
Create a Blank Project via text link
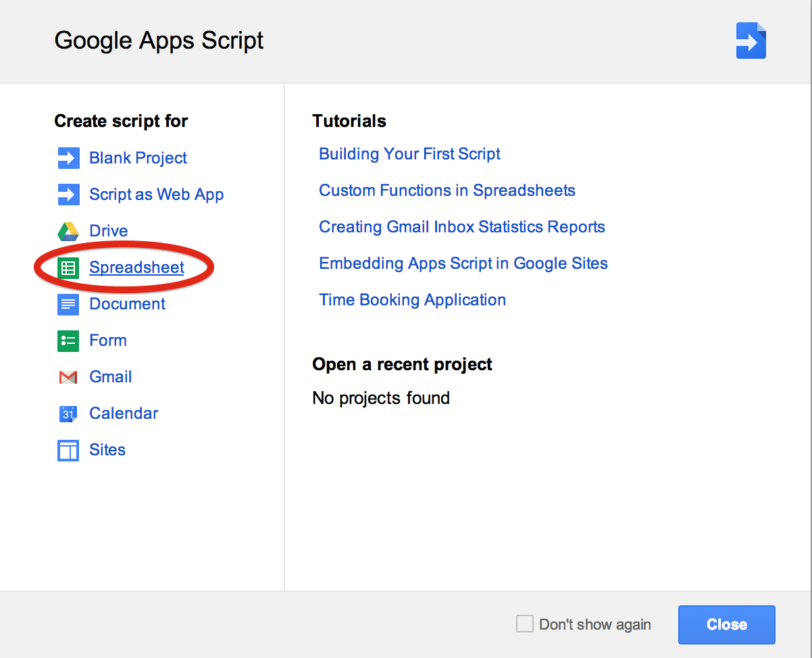click(x=138, y=158)
